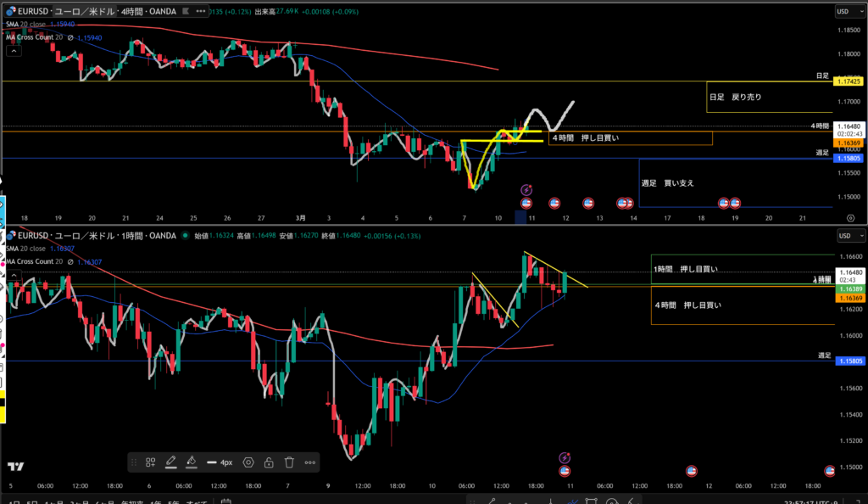The width and height of the screenshot is (868, 504).
Task: Click the TradingView logo on lower chart
Action: (14, 467)
